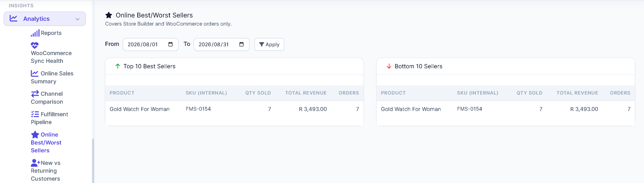Click PRODUCT header in Bottom 10 table

tap(393, 93)
